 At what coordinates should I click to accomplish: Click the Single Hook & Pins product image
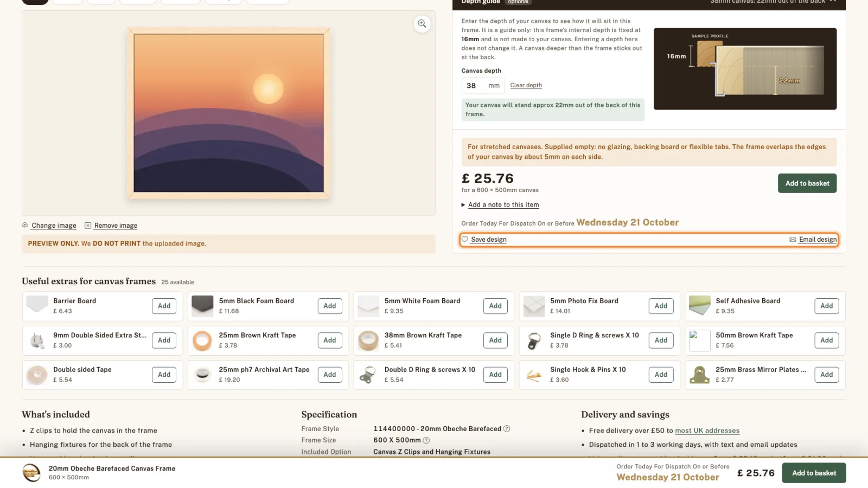pos(534,375)
